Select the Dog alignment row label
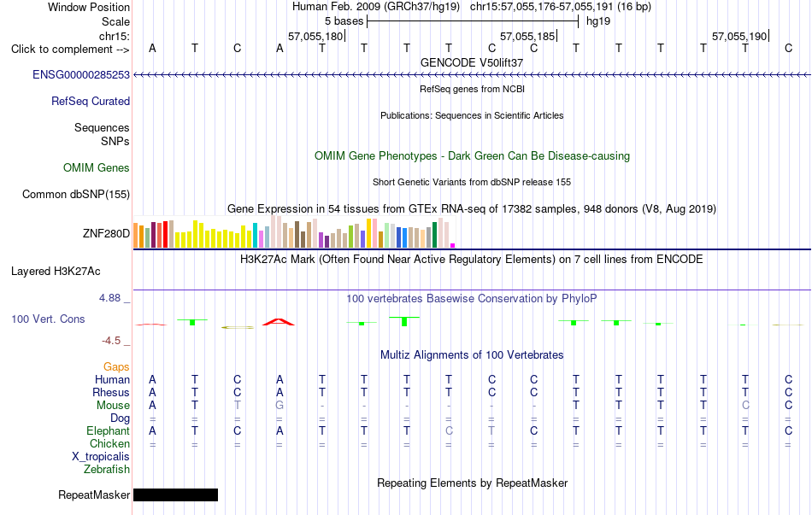 pos(120,418)
